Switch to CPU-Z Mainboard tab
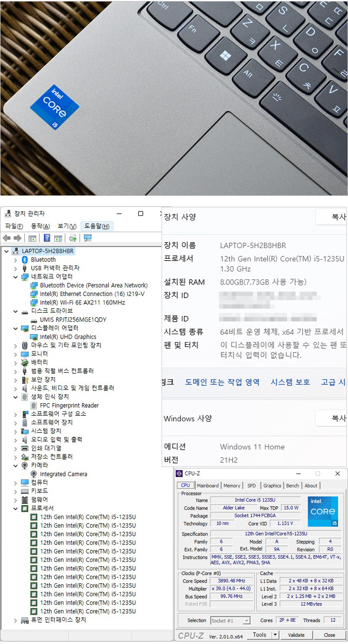 pos(207,485)
